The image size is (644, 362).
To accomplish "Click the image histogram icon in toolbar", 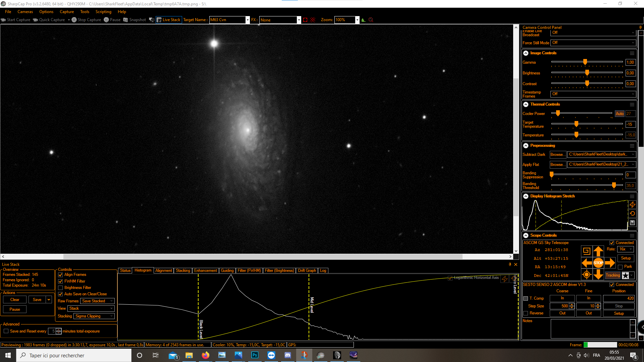I will [x=363, y=20].
